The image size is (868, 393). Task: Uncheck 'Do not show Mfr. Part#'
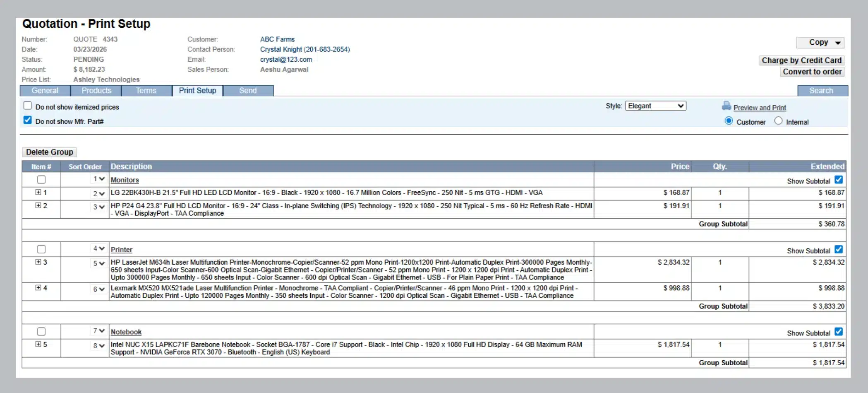click(x=28, y=120)
